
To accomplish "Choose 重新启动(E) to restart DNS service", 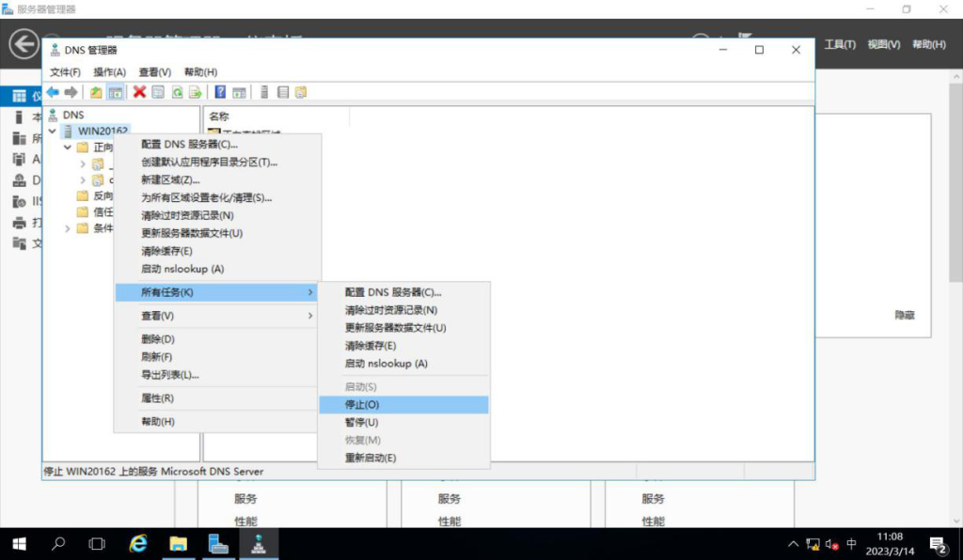I will click(x=403, y=458).
